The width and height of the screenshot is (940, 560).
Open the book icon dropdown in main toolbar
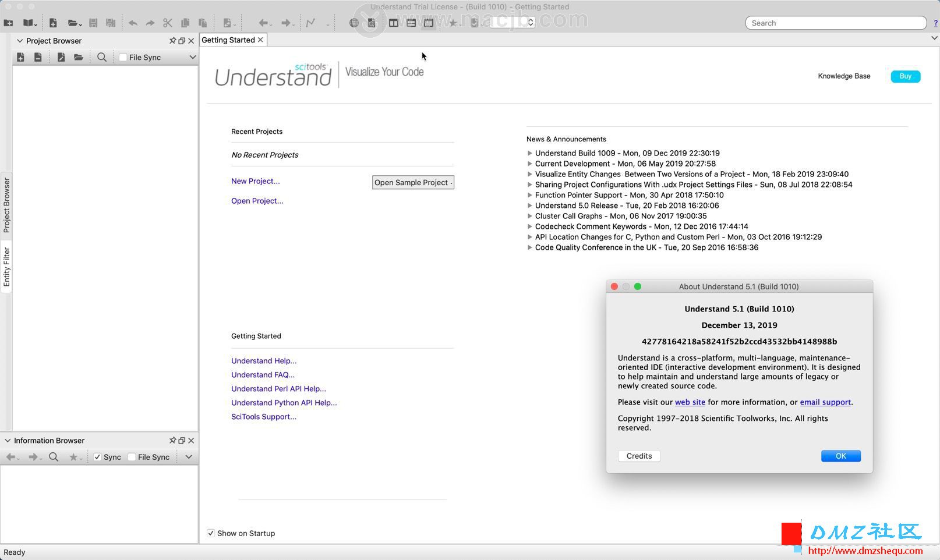(x=30, y=23)
